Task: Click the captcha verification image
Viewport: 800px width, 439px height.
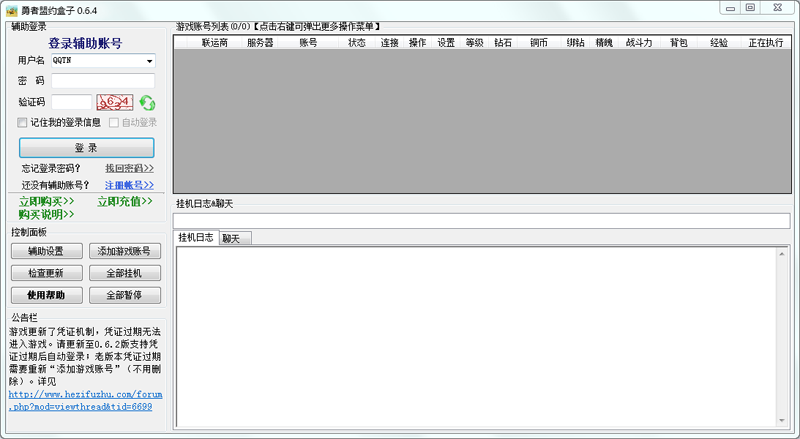Action: [115, 102]
